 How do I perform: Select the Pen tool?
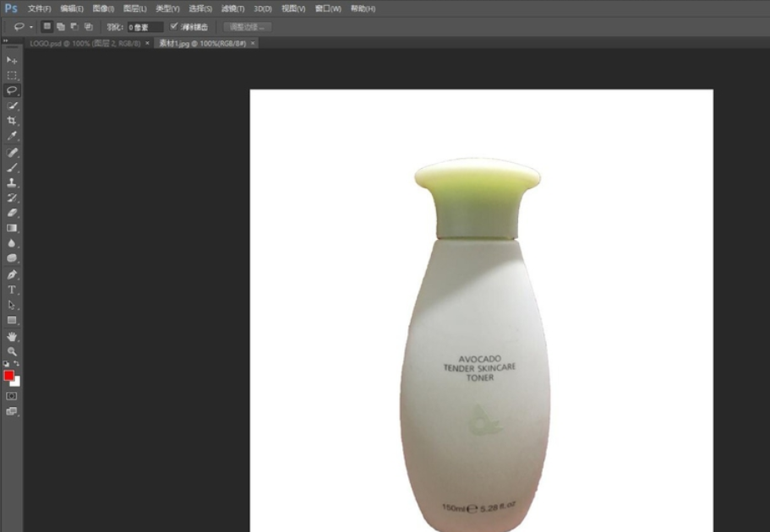(x=12, y=274)
